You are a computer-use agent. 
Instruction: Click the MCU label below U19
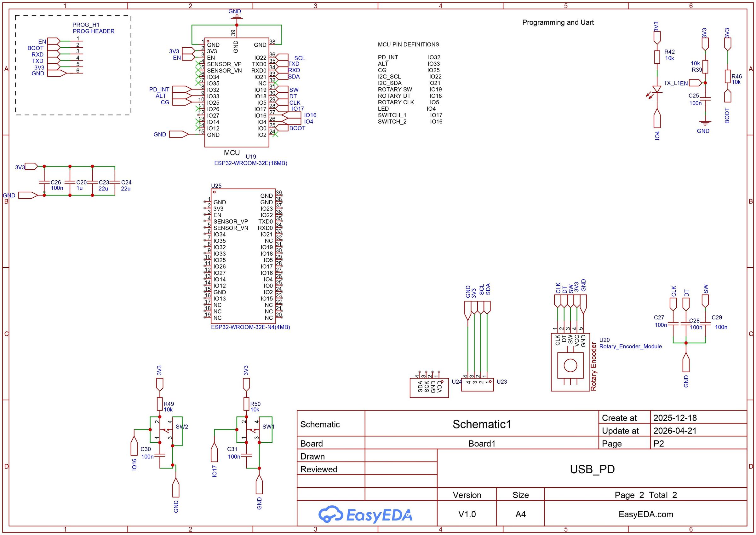[232, 153]
